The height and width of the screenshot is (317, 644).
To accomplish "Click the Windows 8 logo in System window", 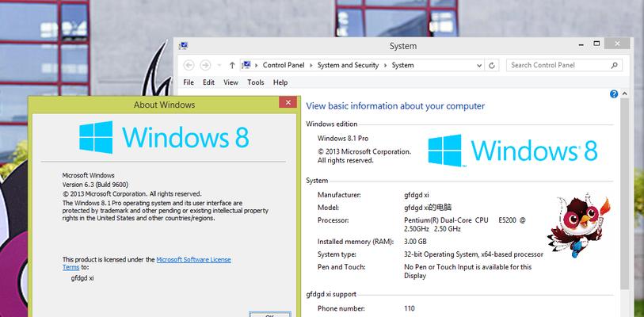I will click(x=513, y=151).
